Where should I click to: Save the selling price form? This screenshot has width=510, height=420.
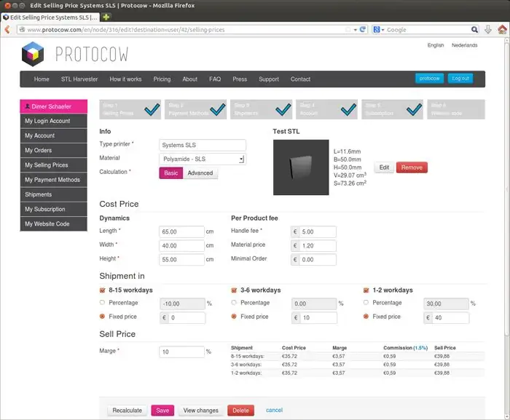tap(162, 411)
